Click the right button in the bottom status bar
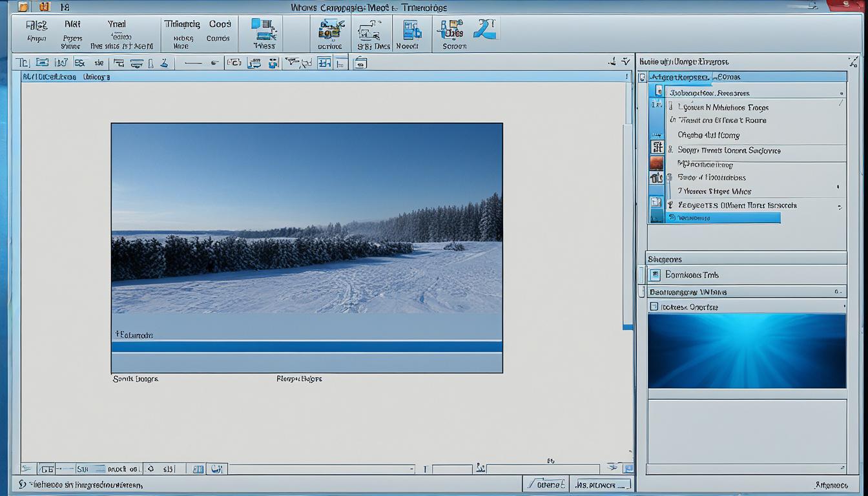Viewport: 868px width, 496px height. coord(602,484)
